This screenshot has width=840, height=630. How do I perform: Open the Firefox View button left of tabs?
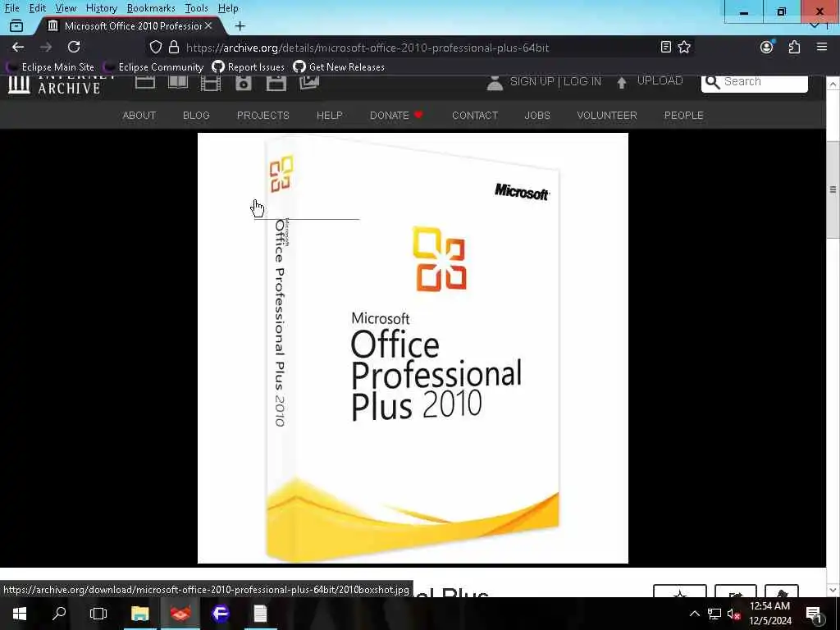16,25
